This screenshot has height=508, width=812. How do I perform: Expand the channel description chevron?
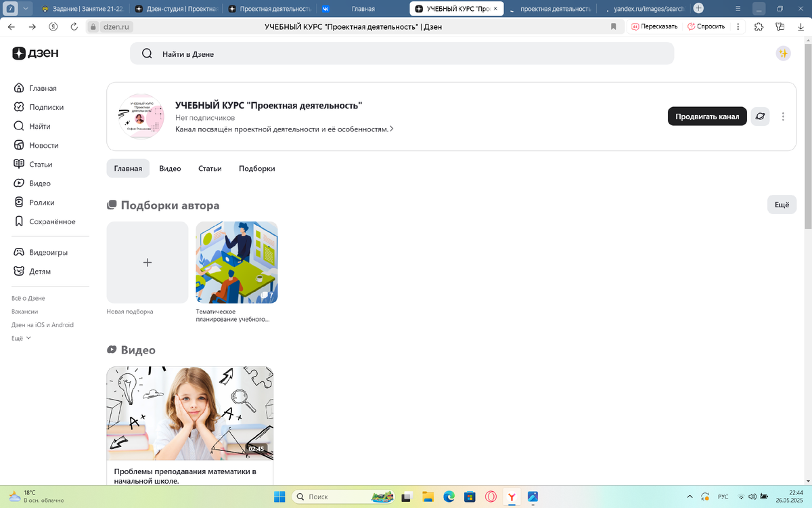(392, 129)
